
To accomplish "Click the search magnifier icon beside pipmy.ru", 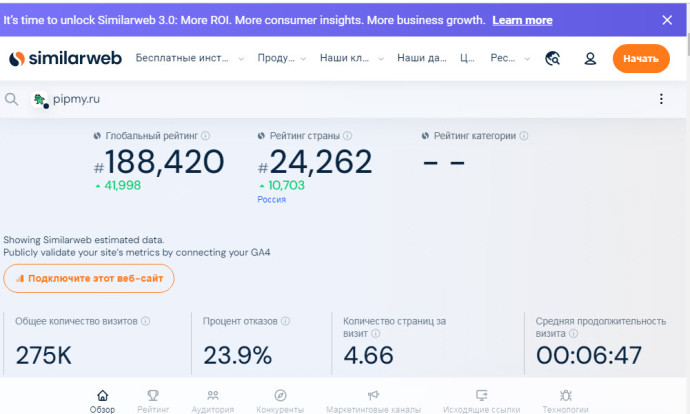I will coord(11,99).
